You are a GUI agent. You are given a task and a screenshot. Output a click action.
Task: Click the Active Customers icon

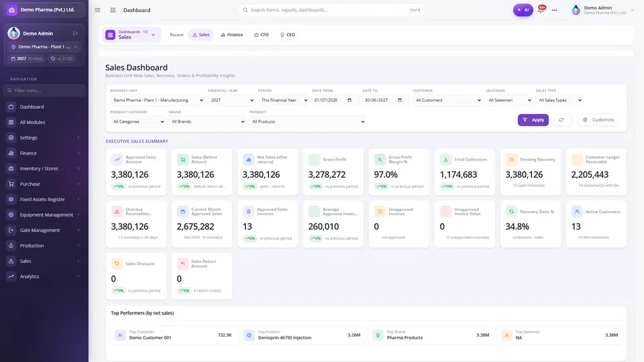click(x=577, y=211)
